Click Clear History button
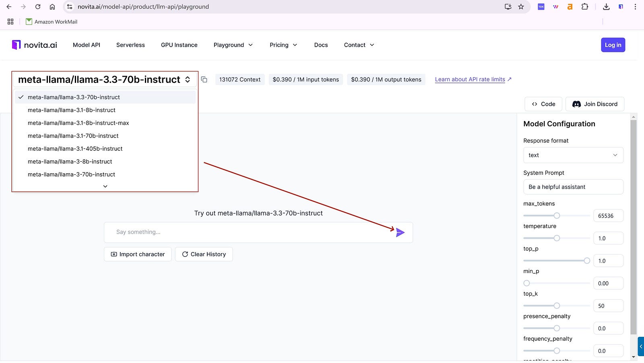The height and width of the screenshot is (363, 644). [x=204, y=254]
